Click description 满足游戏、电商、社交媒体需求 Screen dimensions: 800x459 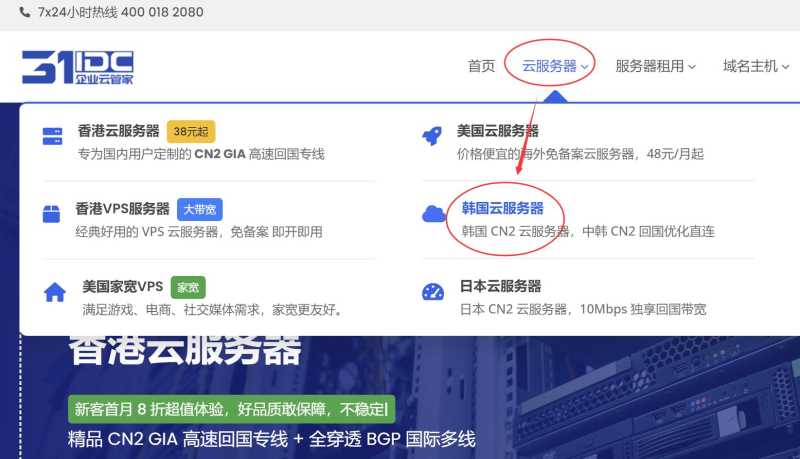pyautogui.click(x=171, y=310)
